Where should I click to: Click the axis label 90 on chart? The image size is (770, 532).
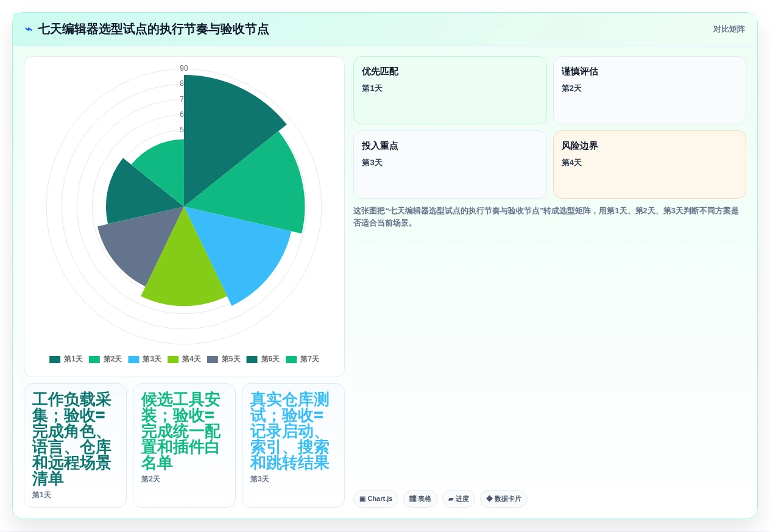(184, 68)
